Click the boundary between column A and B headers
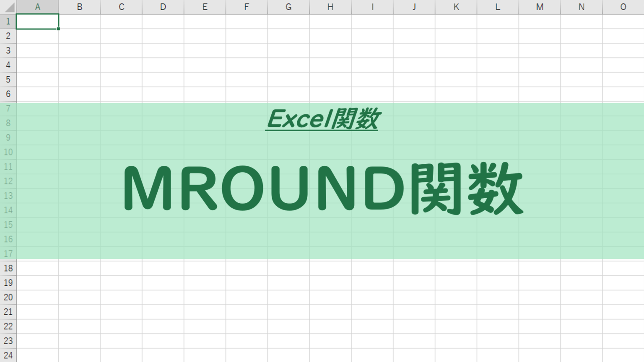This screenshot has width=644, height=362. point(59,7)
